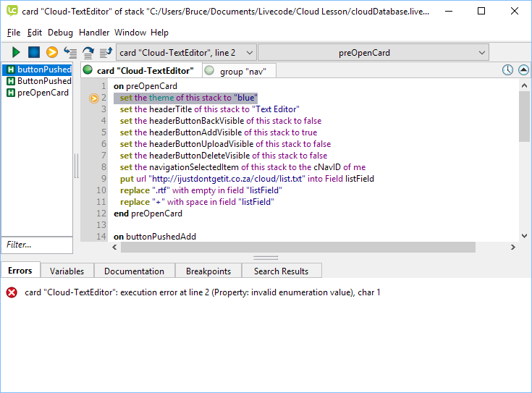Open the Breakpoints tab

208,271
